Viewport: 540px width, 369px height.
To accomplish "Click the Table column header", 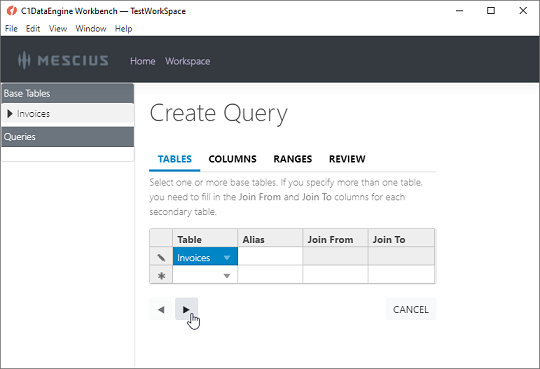I will [x=205, y=238].
